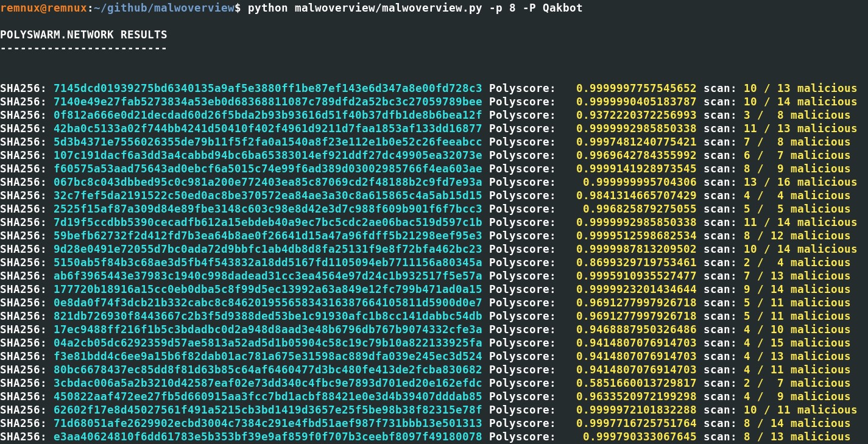Select the SHA256 hash starting with 821db726
This screenshot has width=868, height=444.
click(x=267, y=316)
